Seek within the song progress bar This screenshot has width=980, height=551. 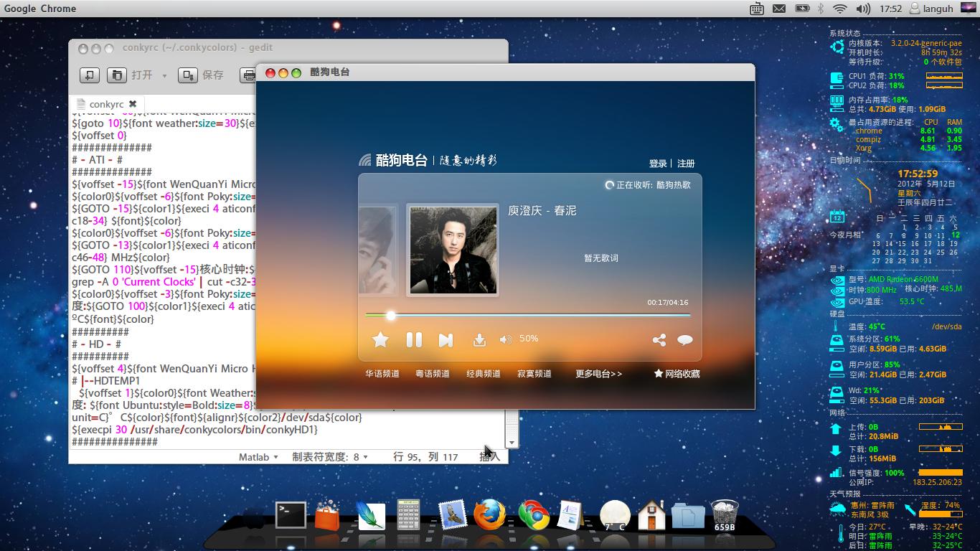(x=527, y=315)
